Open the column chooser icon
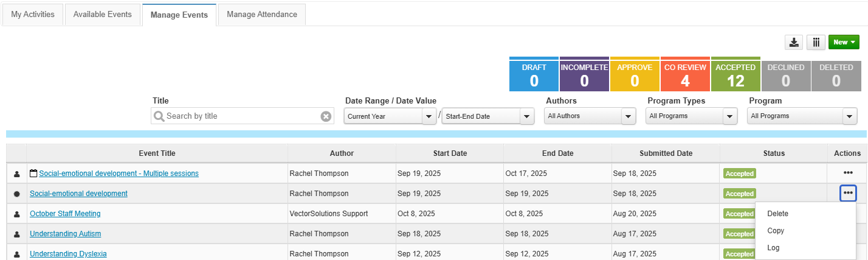 [816, 43]
